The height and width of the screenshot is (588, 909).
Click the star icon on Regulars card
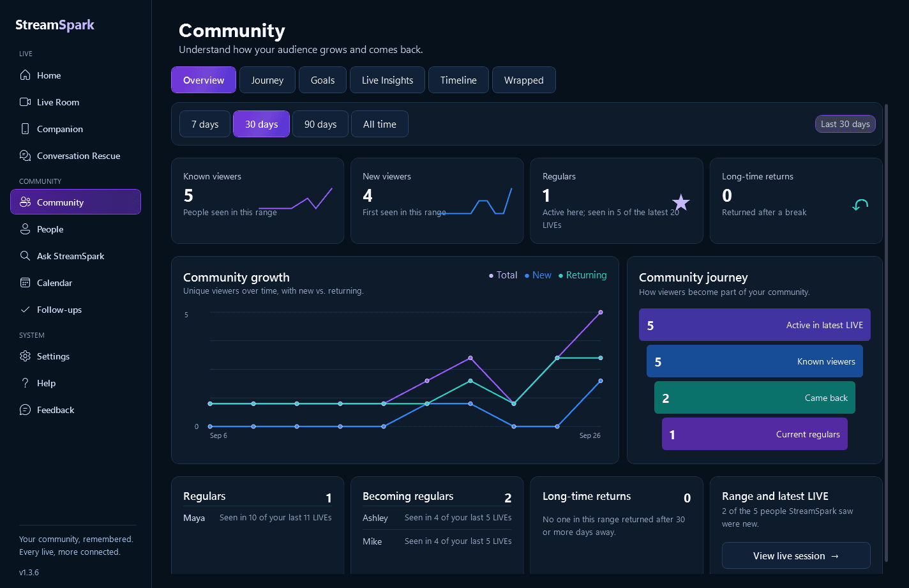[681, 202]
